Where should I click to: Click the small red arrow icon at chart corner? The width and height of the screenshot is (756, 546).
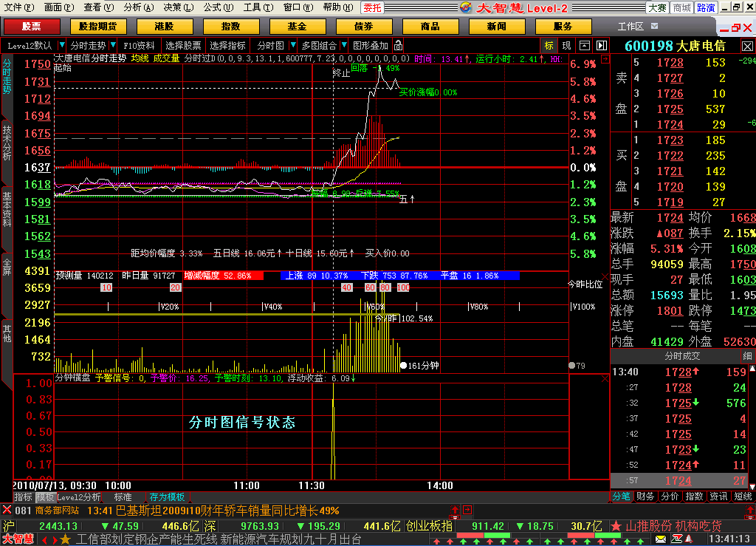pos(605,59)
